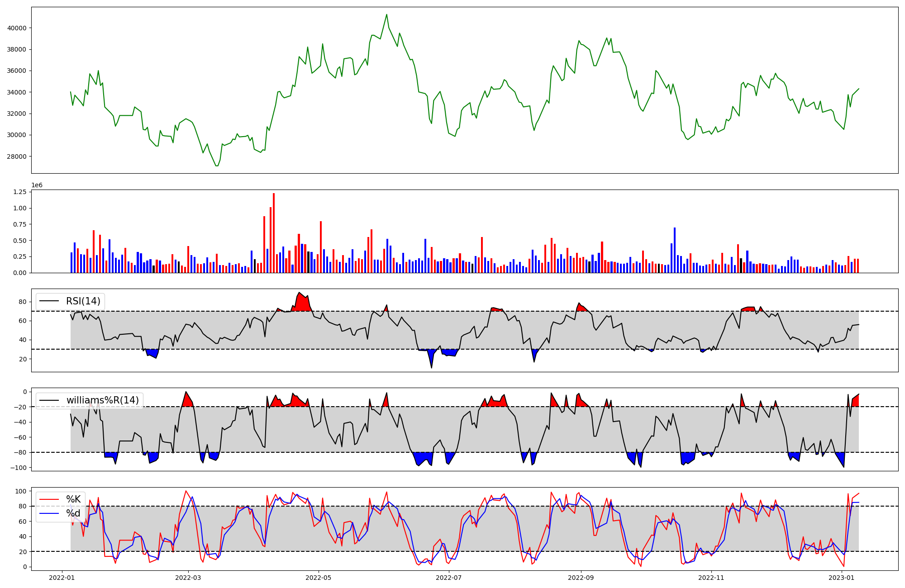
Task: Click the 28000 price axis tick label
Action: click(17, 156)
